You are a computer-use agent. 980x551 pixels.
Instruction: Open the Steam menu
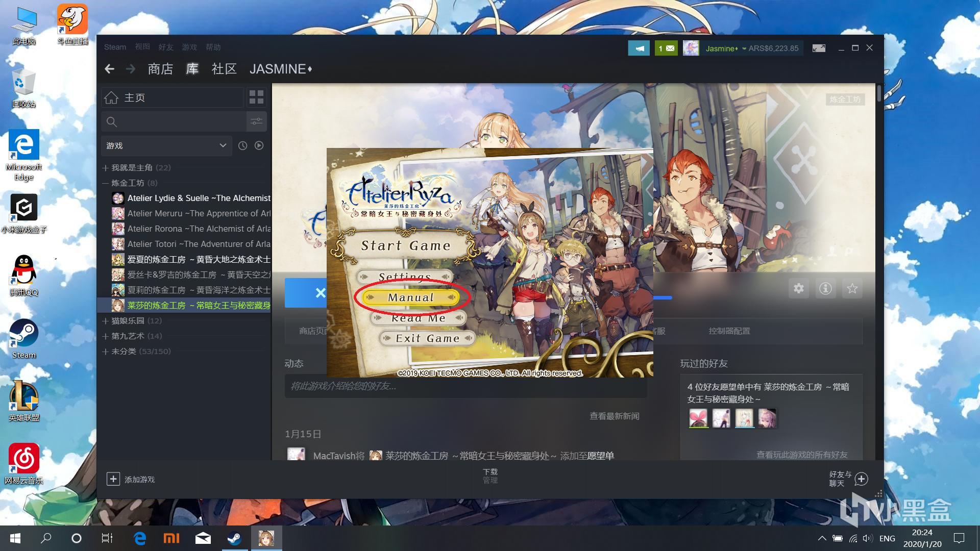(115, 47)
